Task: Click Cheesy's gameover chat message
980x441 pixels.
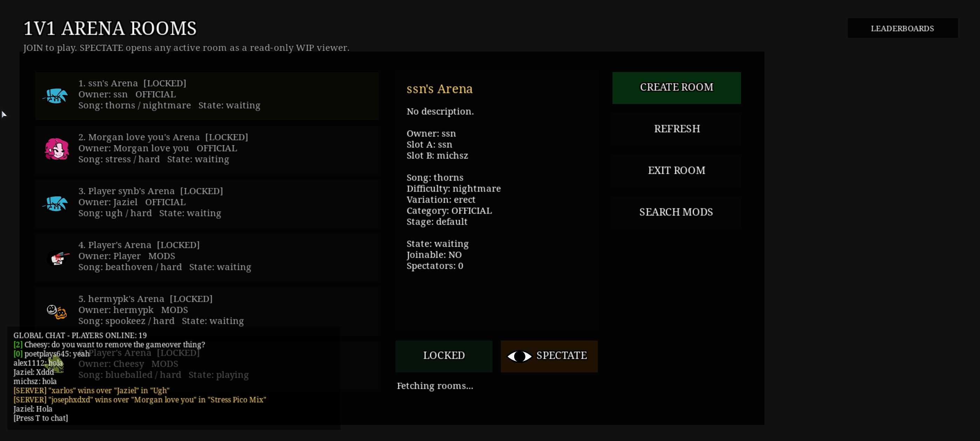Action: click(x=109, y=345)
